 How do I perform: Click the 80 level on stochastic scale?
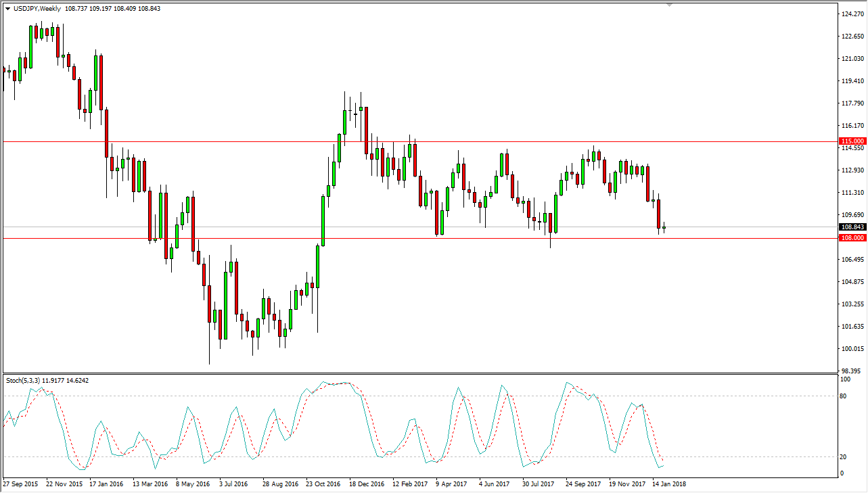pos(843,396)
